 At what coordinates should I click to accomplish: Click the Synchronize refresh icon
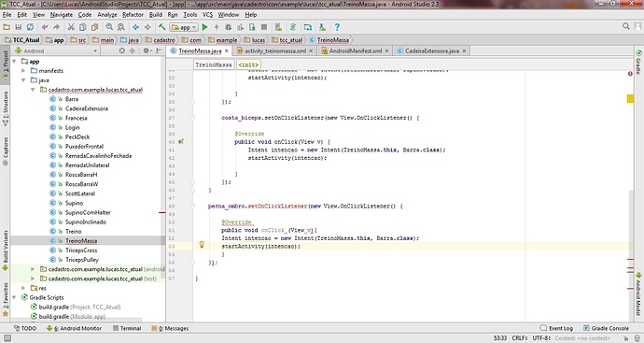coord(30,27)
